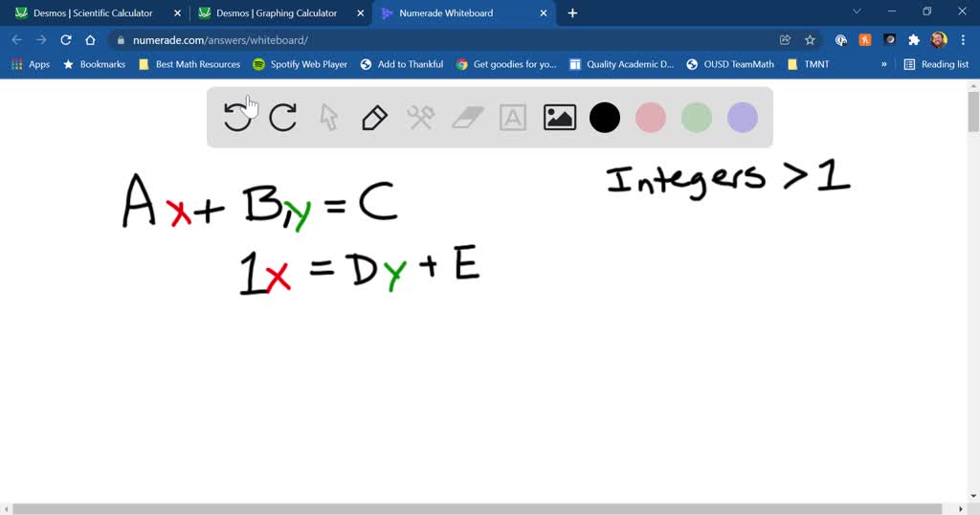Select the pointer selection tool
The image size is (980, 515).
[x=329, y=118]
